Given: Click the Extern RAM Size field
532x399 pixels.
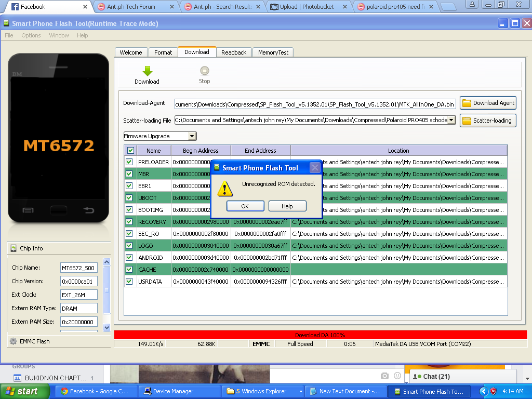Looking at the screenshot, I should pyautogui.click(x=79, y=322).
